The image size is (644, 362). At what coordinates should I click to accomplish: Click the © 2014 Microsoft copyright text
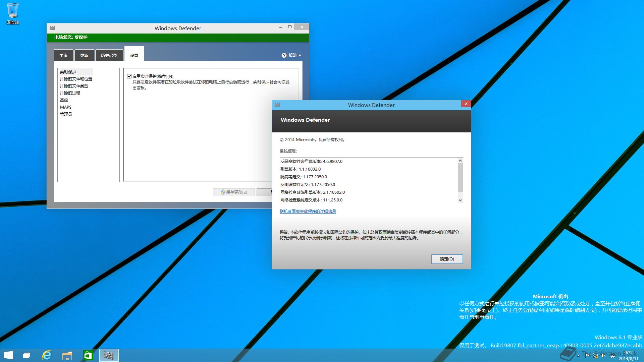point(313,139)
